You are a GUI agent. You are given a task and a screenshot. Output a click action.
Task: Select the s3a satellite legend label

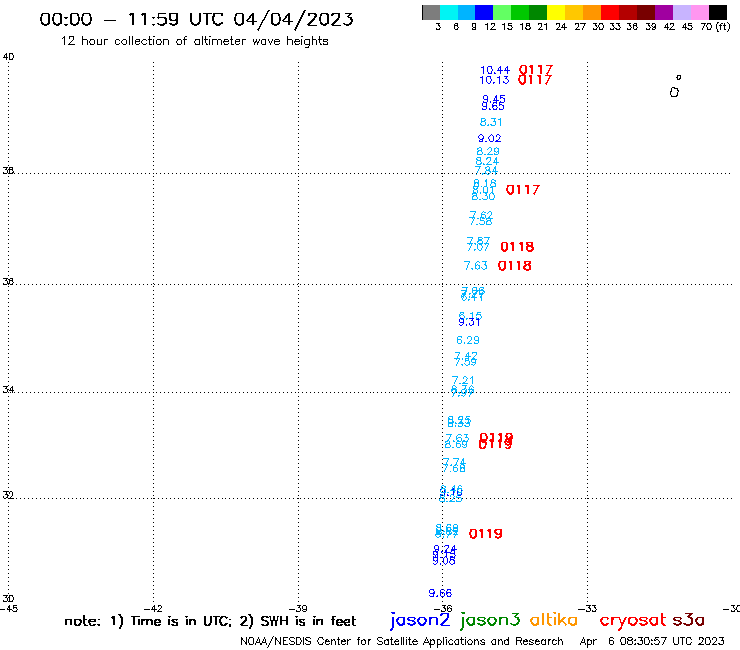689,621
